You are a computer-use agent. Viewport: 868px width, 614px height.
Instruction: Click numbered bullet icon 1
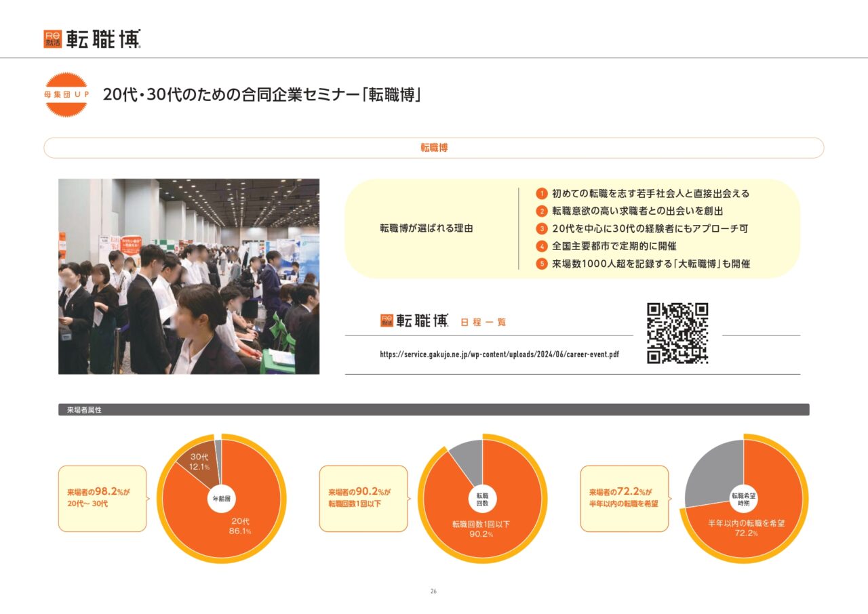pyautogui.click(x=541, y=194)
